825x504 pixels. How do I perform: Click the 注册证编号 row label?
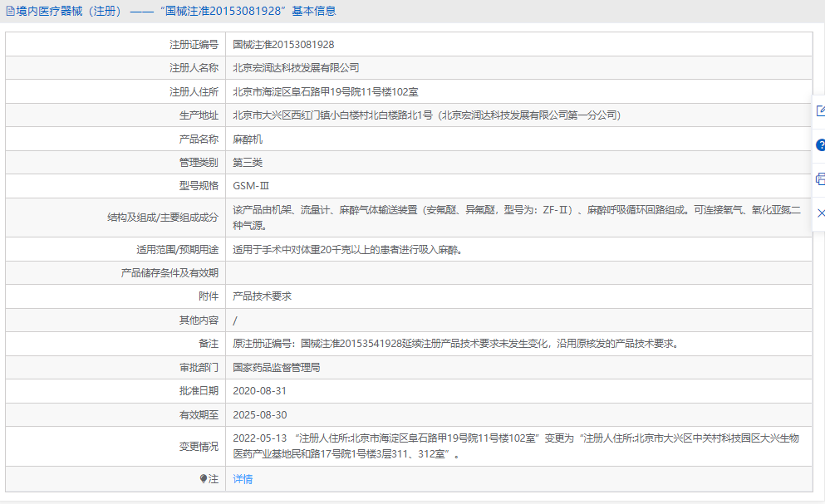[x=194, y=45]
